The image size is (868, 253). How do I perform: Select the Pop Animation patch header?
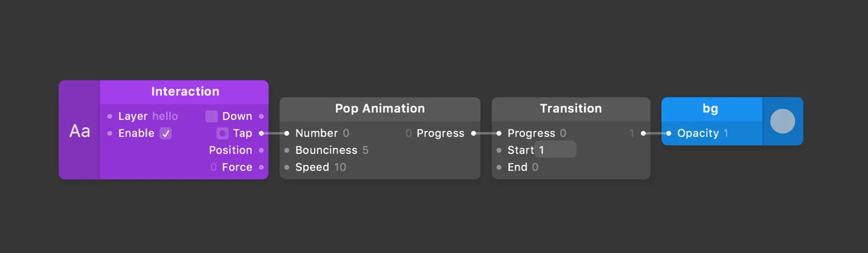coord(380,108)
